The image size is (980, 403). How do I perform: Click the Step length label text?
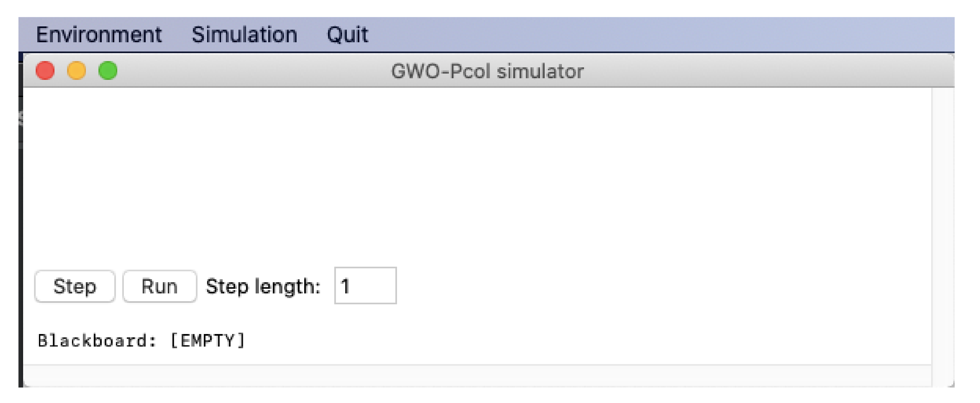coord(263,286)
